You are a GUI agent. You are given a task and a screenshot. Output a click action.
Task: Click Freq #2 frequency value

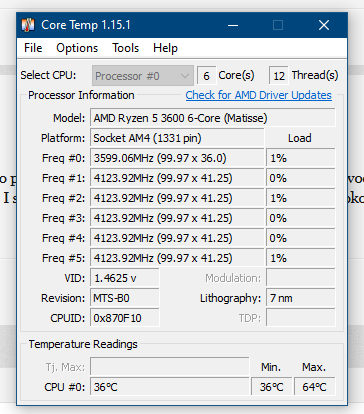click(177, 198)
